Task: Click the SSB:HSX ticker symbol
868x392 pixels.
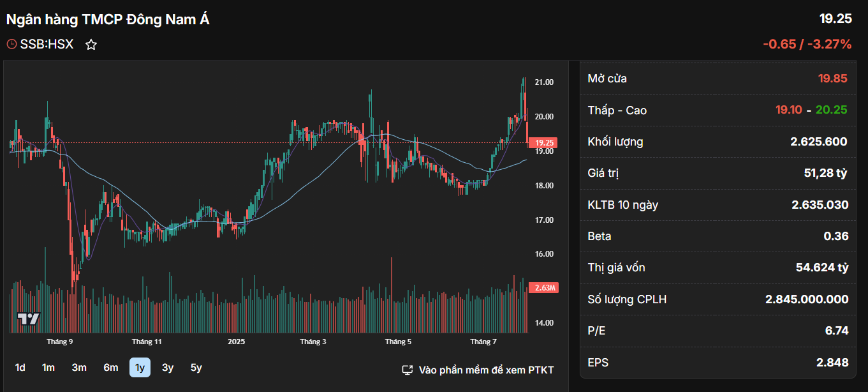Action: click(47, 45)
